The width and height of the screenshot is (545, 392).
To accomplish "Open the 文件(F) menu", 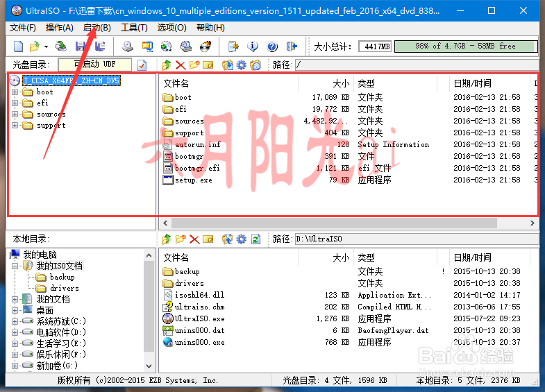I will (23, 28).
